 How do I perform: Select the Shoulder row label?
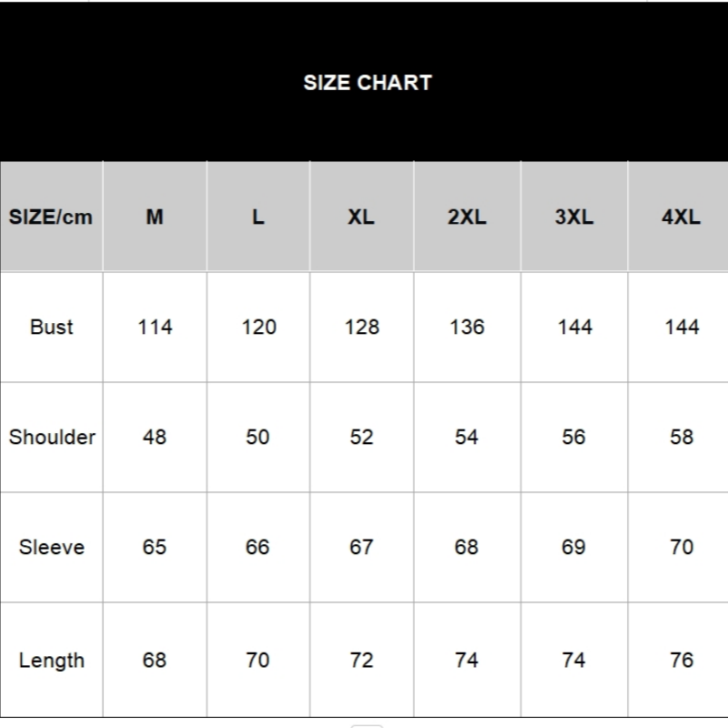pyautogui.click(x=52, y=437)
